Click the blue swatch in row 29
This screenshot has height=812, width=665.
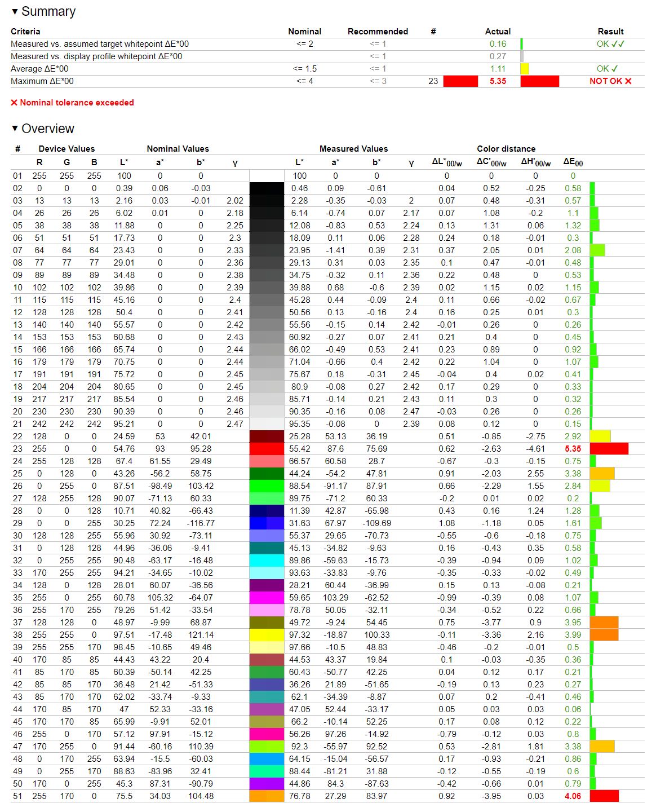(267, 523)
